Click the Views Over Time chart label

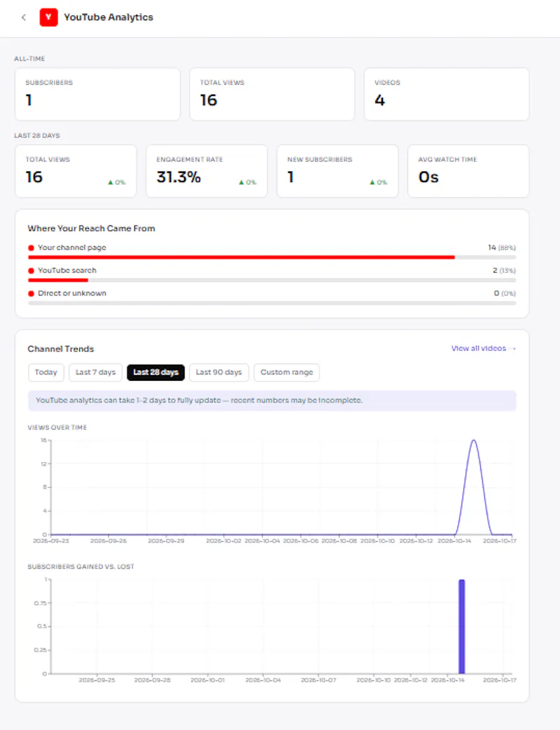click(57, 428)
